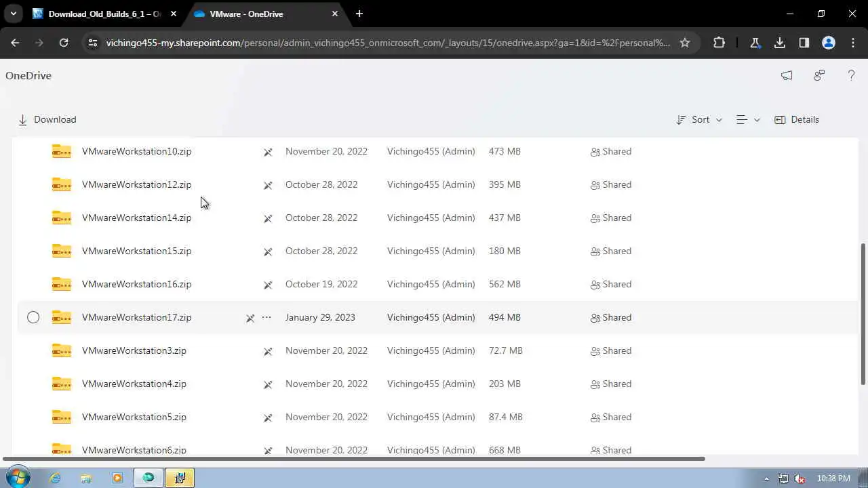
Task: Reload the current page
Action: pyautogui.click(x=64, y=43)
